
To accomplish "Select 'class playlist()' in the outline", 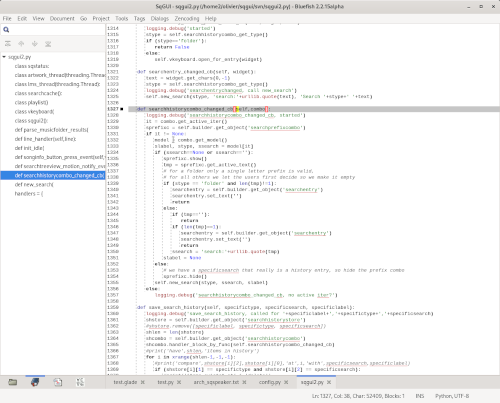I will [x=31, y=102].
